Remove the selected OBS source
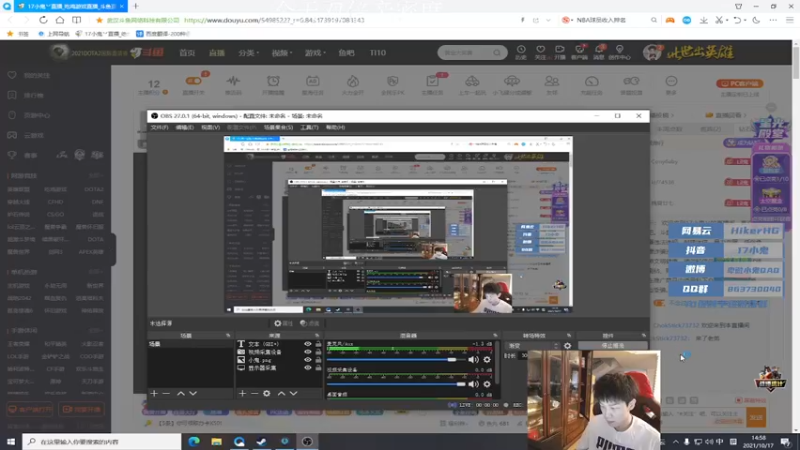Image resolution: width=800 pixels, height=450 pixels. [254, 393]
